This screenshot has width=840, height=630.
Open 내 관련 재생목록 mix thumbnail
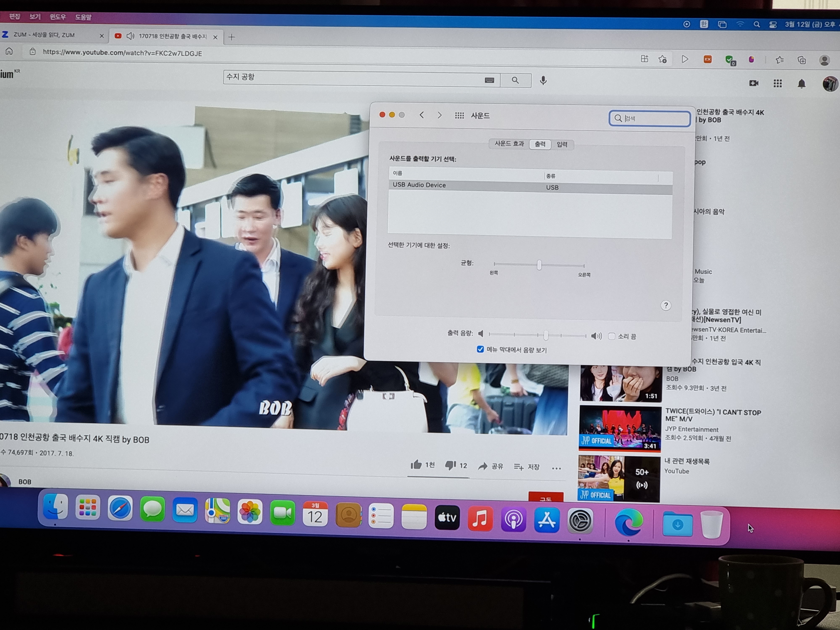coord(619,478)
